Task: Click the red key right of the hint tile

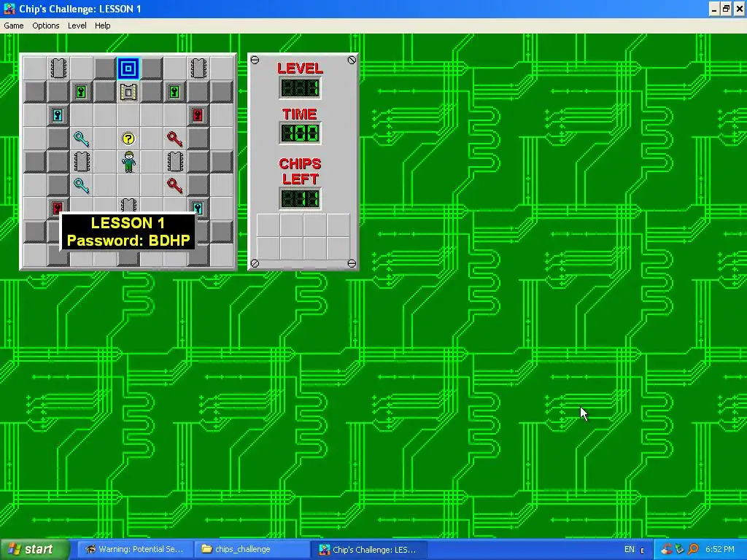Action: click(x=175, y=139)
